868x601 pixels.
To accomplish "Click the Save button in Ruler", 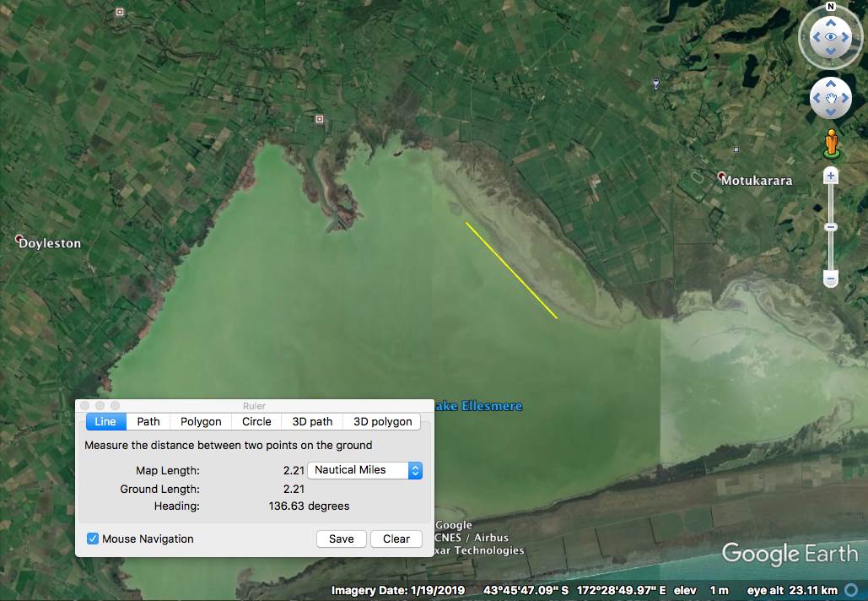I will [x=342, y=539].
